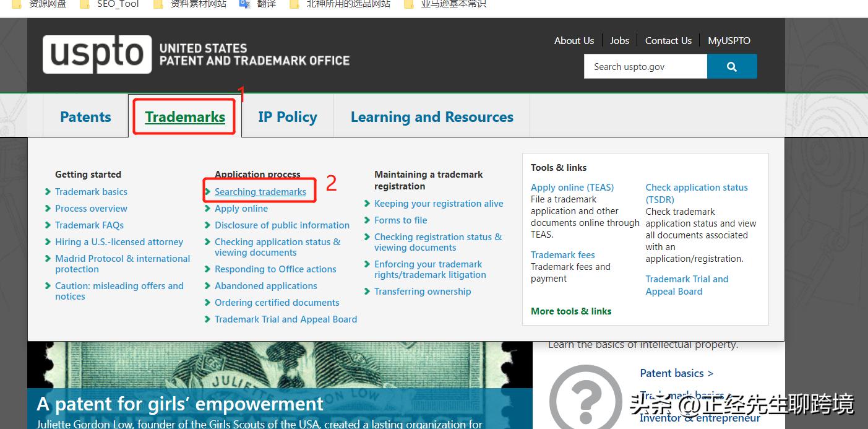Expand the Patents navigation menu
868x429 pixels.
(85, 117)
